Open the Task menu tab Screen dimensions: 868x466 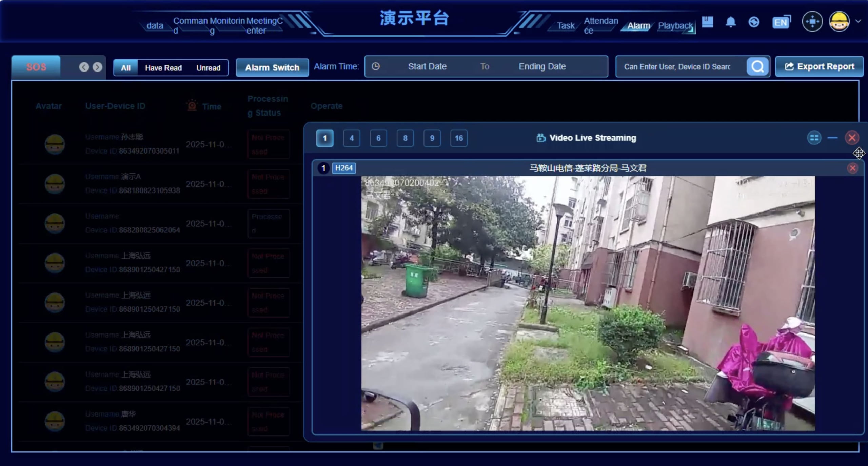click(566, 26)
